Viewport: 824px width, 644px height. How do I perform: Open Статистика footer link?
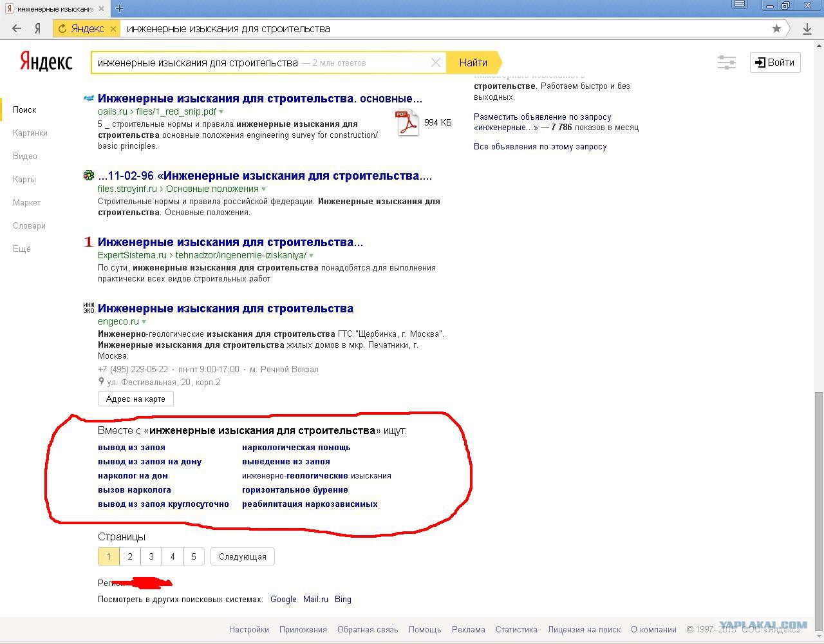[x=516, y=630]
